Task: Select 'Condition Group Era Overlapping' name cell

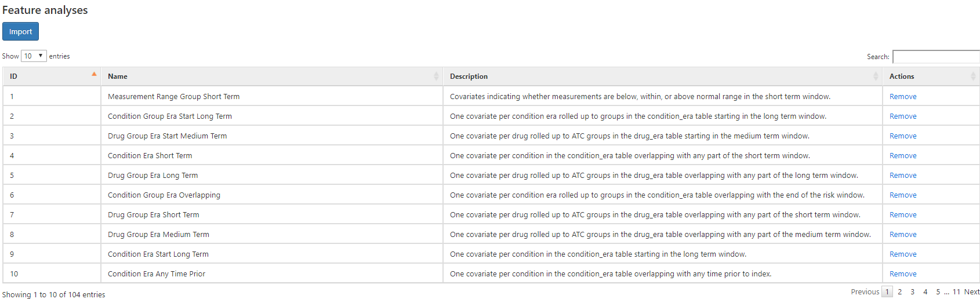Action: (x=271, y=195)
